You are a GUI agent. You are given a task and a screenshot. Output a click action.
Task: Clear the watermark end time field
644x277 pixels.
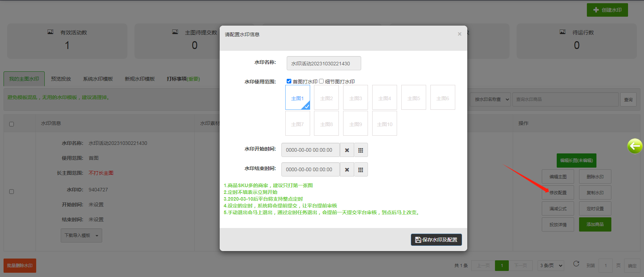(347, 170)
